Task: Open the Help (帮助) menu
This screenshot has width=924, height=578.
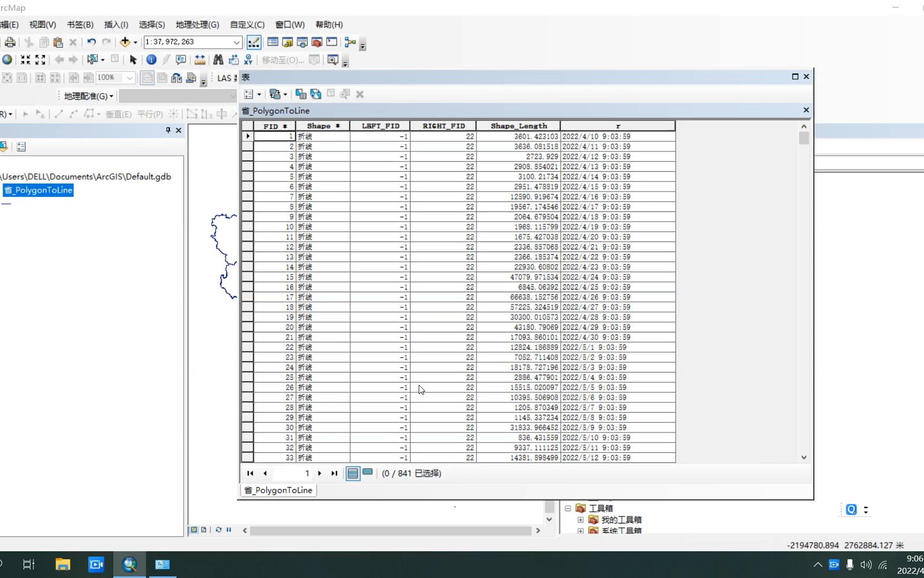Action: tap(329, 25)
